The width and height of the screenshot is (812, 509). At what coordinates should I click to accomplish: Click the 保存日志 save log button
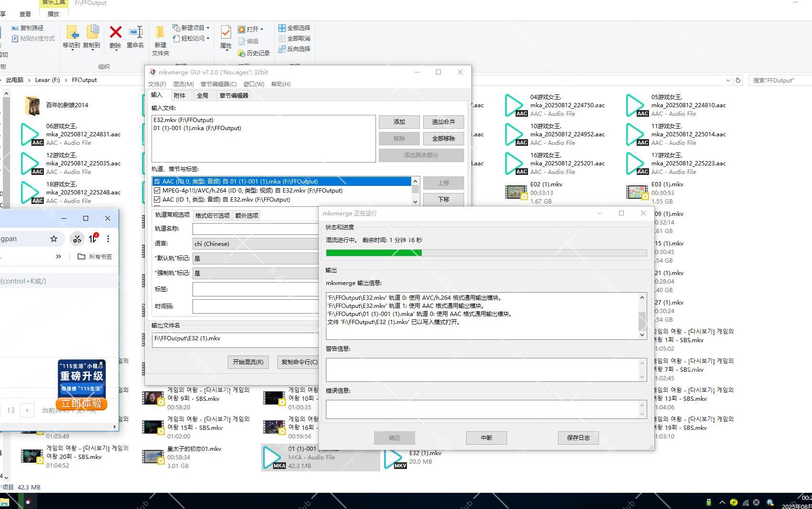[578, 438]
